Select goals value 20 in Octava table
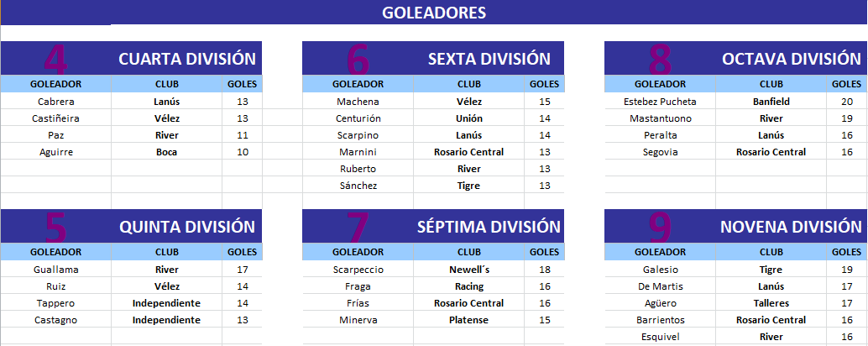868x346 pixels. pos(847,102)
